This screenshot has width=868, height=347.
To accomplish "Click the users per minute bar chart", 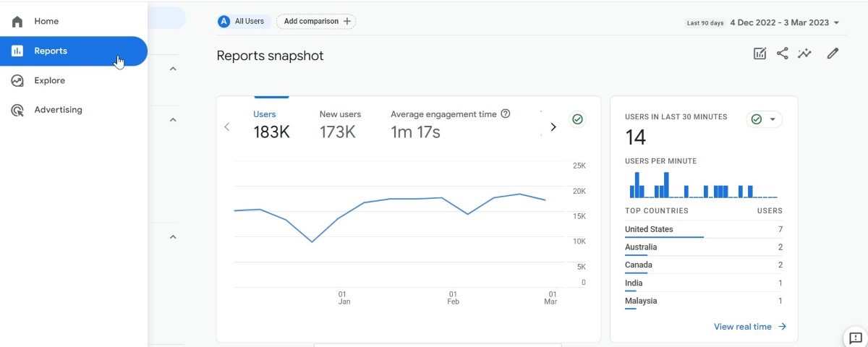I will point(703,184).
